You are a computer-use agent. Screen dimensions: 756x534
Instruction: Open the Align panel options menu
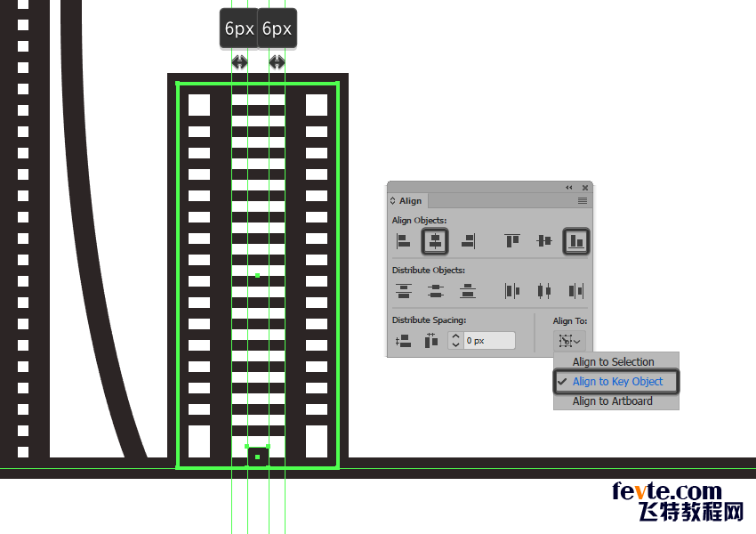[x=583, y=201]
